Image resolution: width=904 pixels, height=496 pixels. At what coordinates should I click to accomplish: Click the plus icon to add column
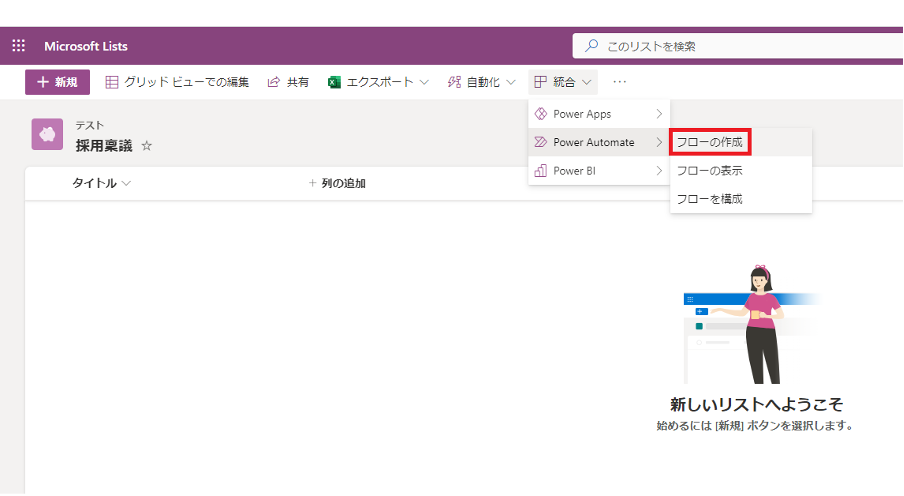click(312, 183)
